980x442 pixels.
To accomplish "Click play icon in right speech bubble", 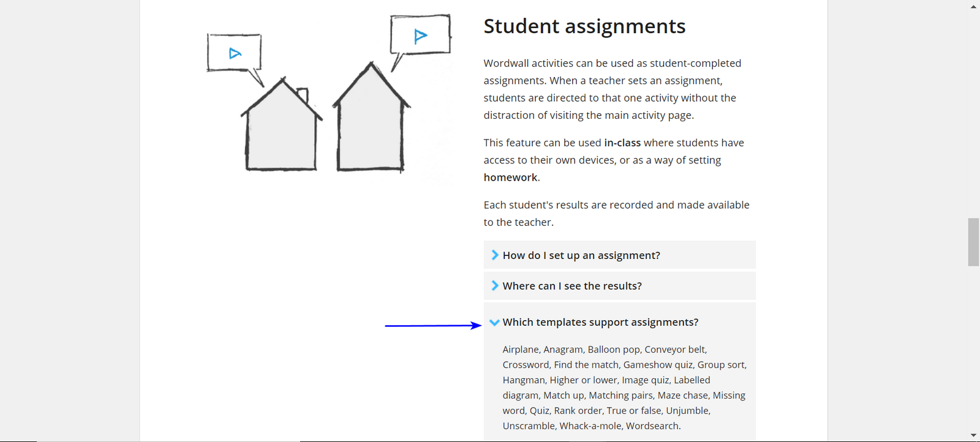I will coord(420,36).
